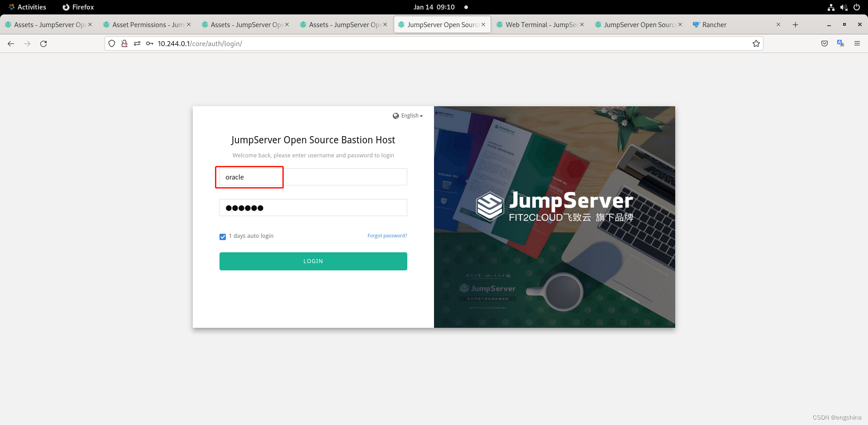
Task: Go back with the browser back arrow
Action: coord(11,43)
